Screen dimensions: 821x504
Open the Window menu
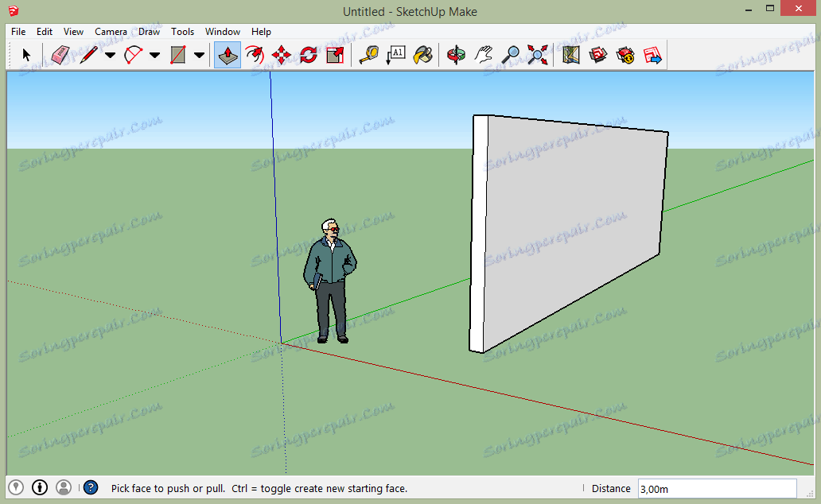click(222, 32)
